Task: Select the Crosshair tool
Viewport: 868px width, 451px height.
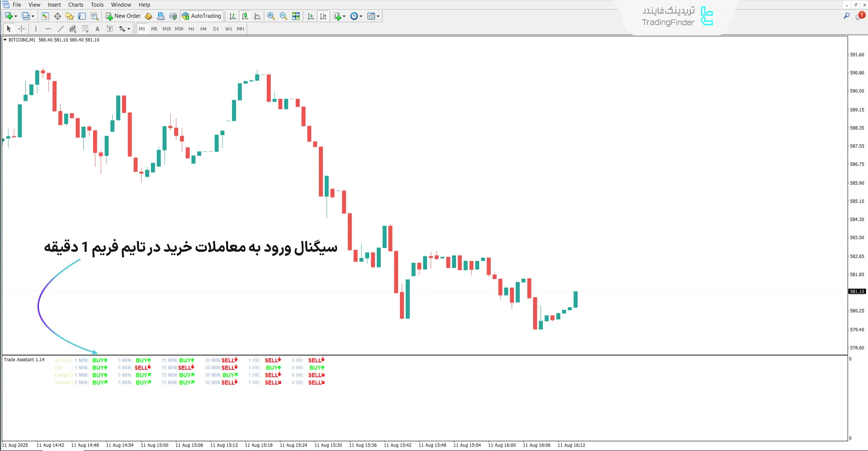Action: [x=21, y=29]
